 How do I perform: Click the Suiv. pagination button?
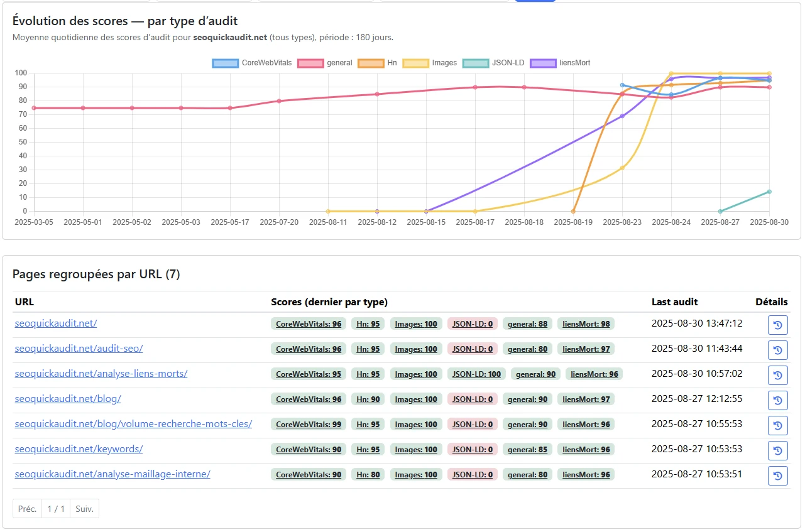(x=84, y=508)
